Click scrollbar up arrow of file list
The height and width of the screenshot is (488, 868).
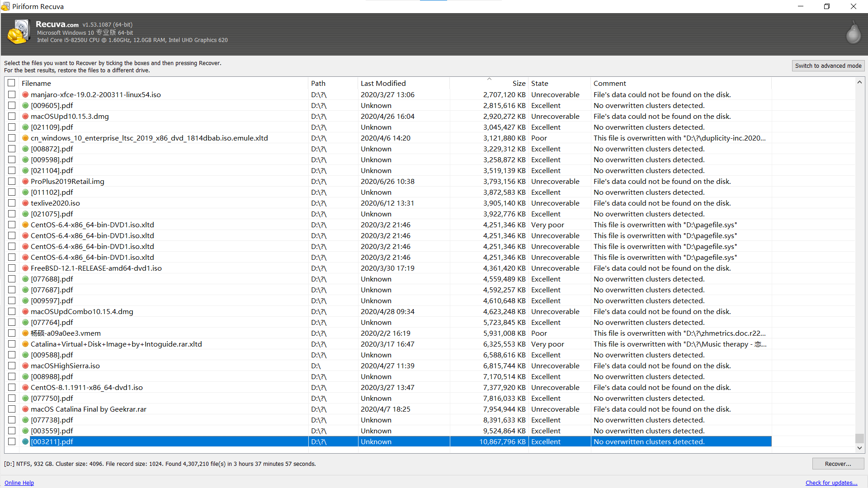(x=859, y=82)
